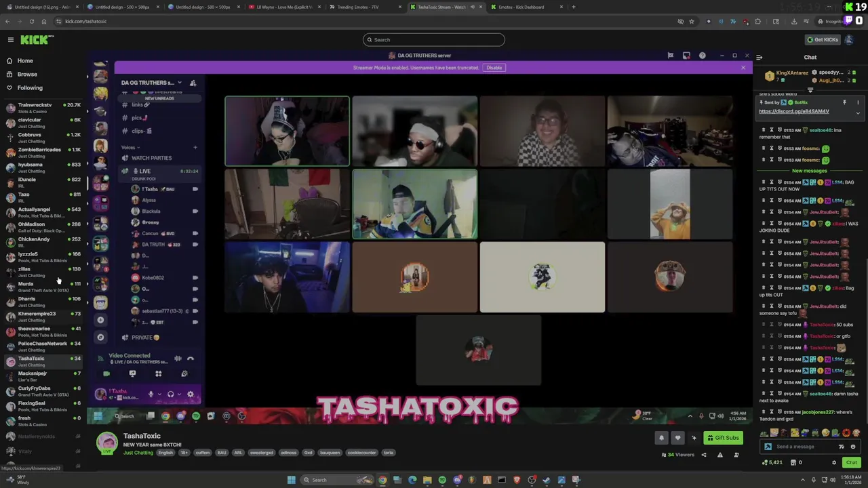
Task: Add a channel to Voices category
Action: [195, 147]
